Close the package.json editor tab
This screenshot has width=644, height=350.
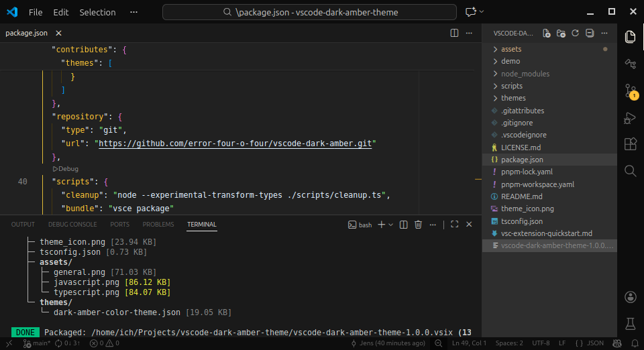coord(58,34)
